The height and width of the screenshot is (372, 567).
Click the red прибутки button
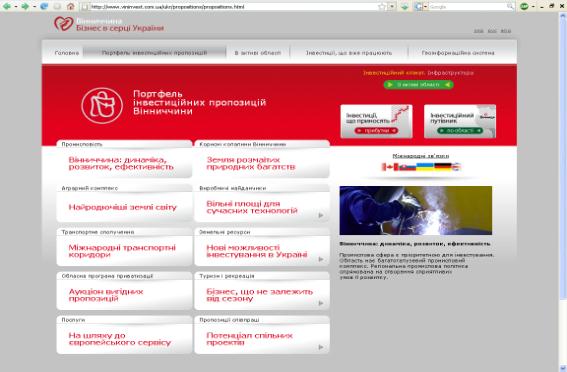point(376,131)
